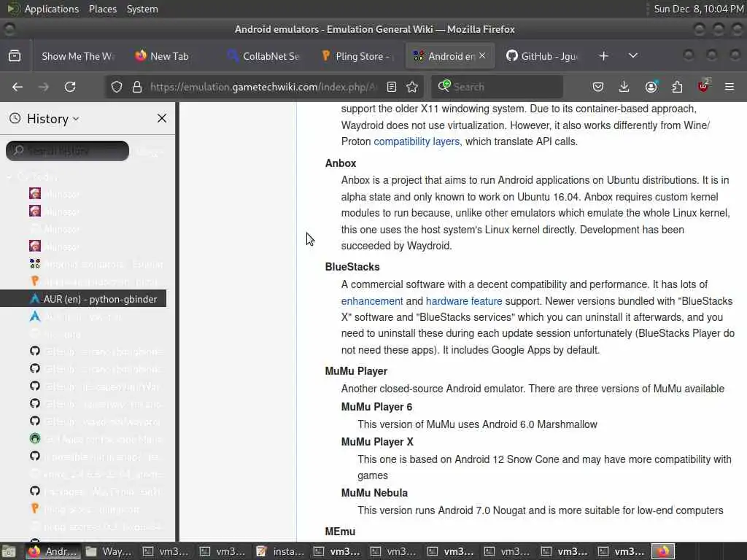Open the Downloads panel
Viewport: 747px width, 560px height.
click(x=624, y=87)
